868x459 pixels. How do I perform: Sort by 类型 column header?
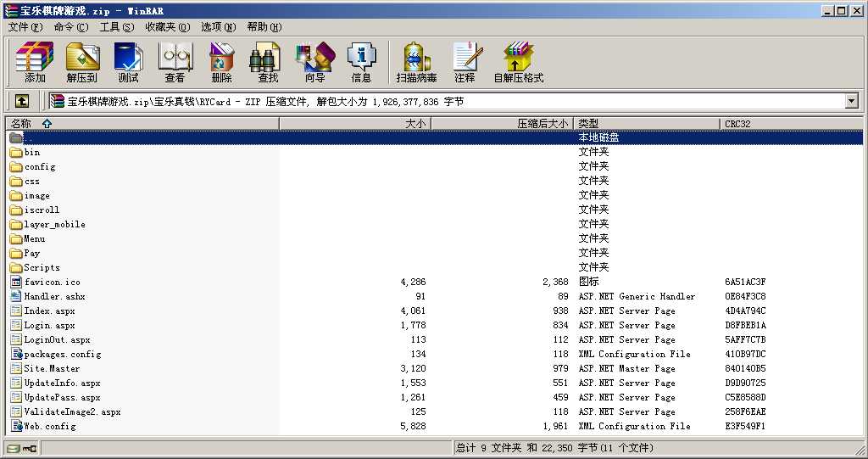(x=647, y=123)
